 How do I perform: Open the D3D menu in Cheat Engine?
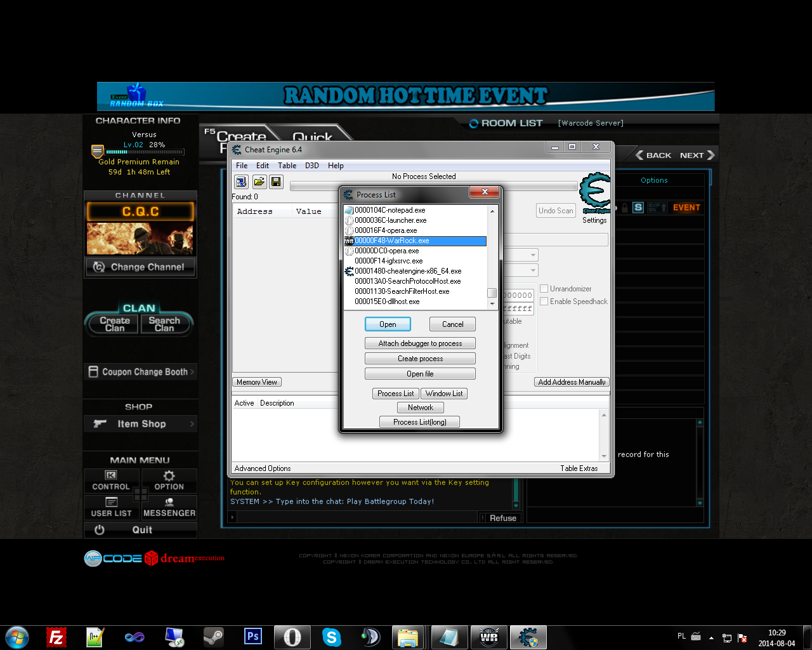click(x=312, y=166)
